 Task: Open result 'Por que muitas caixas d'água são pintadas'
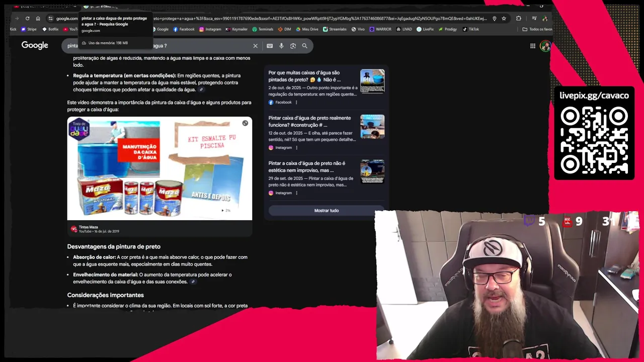(305, 76)
